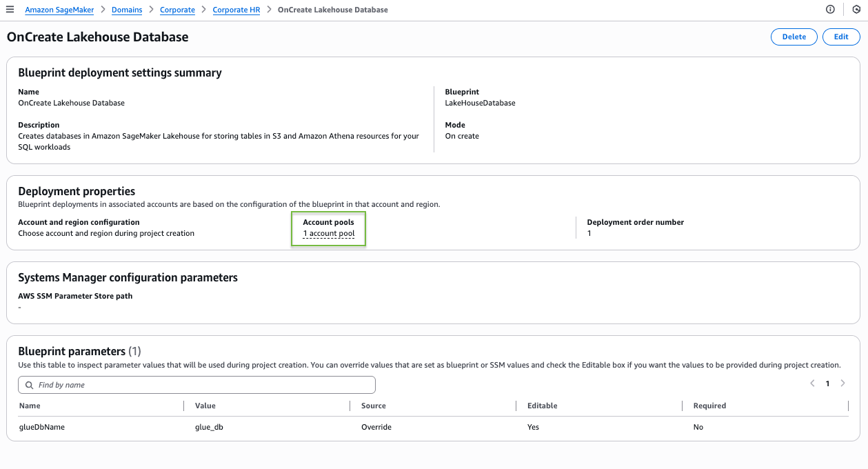Click the Deployment properties heading
The width and height of the screenshot is (868, 469).
tap(77, 191)
